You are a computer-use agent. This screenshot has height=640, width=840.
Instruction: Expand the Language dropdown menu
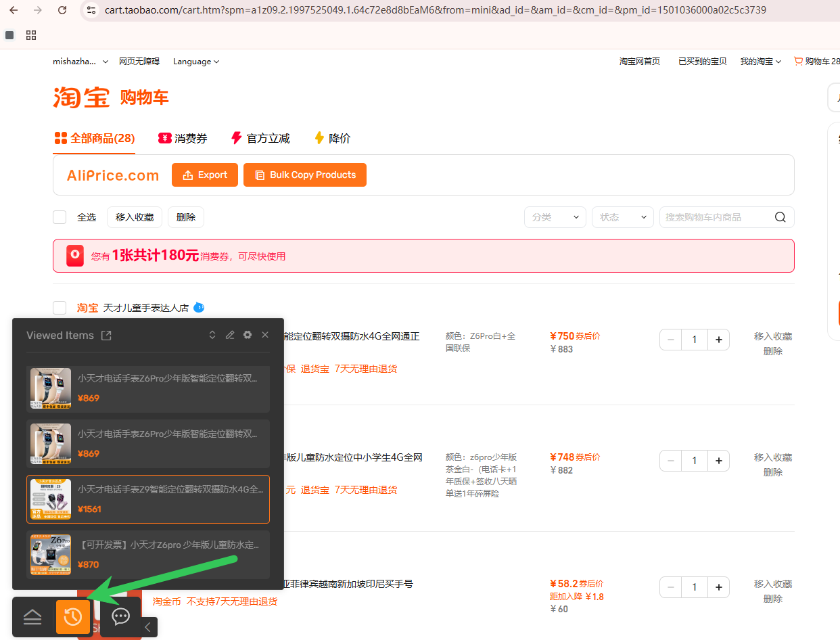(x=196, y=62)
